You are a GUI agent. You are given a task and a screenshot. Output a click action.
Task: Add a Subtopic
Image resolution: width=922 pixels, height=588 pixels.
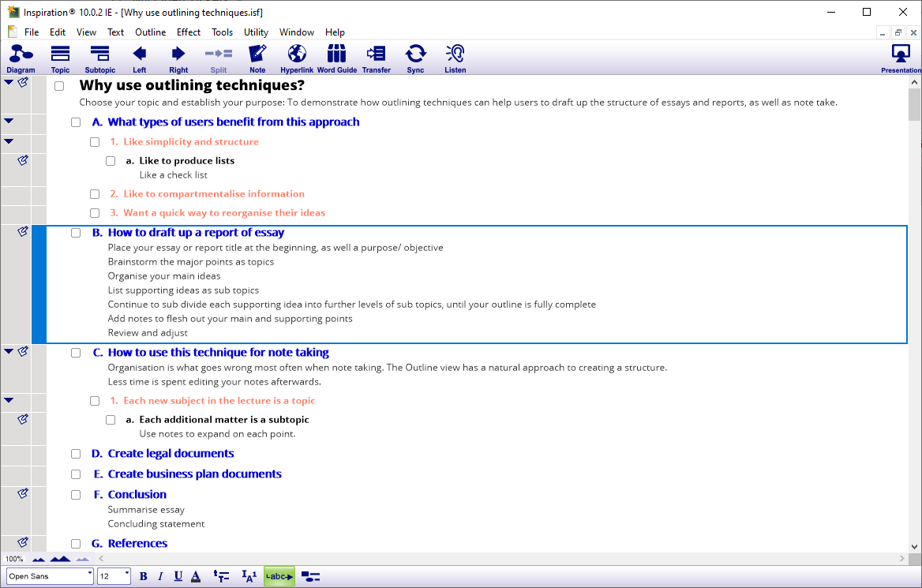(100, 58)
